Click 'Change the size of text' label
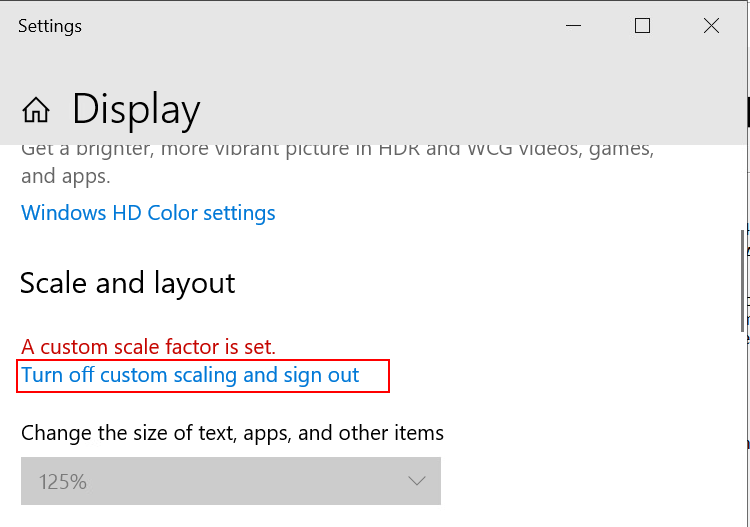 coord(232,433)
